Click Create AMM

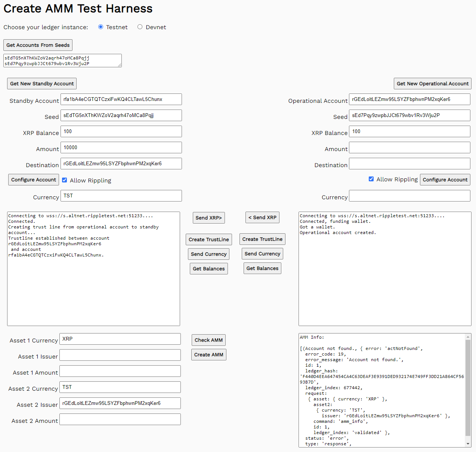tap(208, 354)
